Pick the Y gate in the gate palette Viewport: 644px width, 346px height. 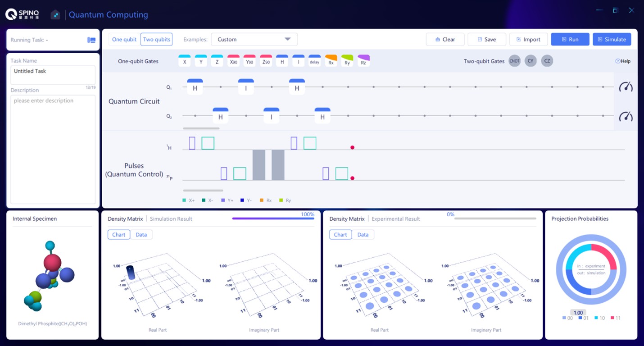pos(201,61)
